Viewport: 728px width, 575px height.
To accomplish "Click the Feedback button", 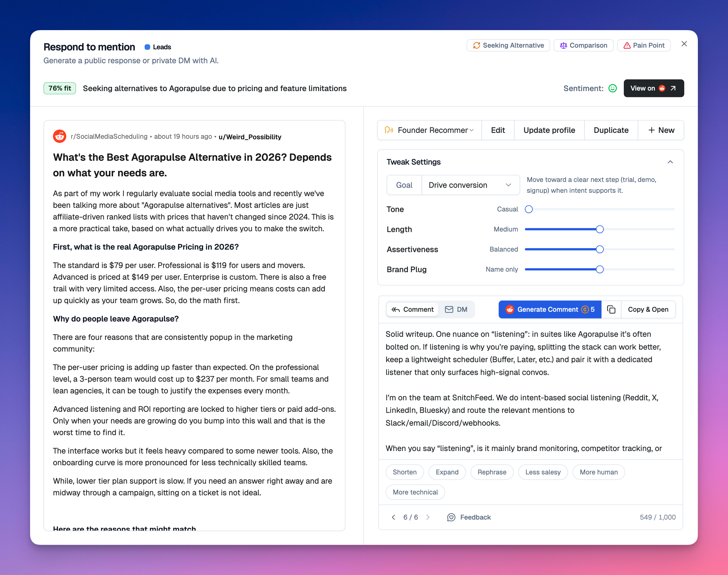I will 469,517.
